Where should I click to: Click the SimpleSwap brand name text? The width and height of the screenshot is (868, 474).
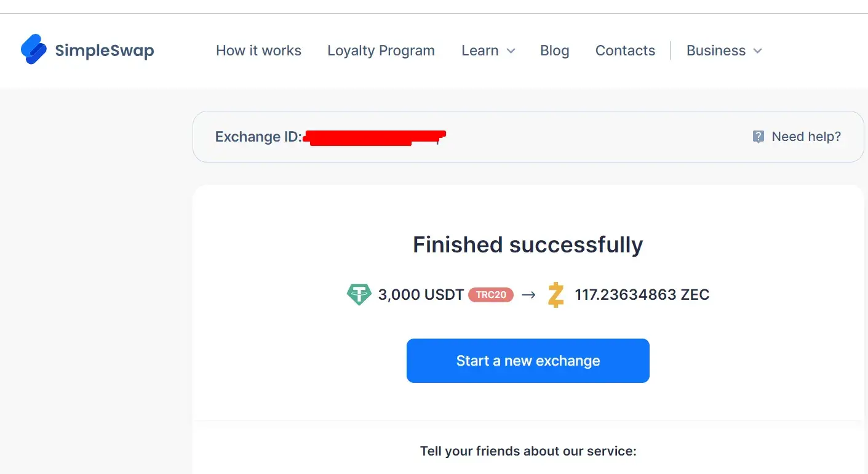click(105, 50)
